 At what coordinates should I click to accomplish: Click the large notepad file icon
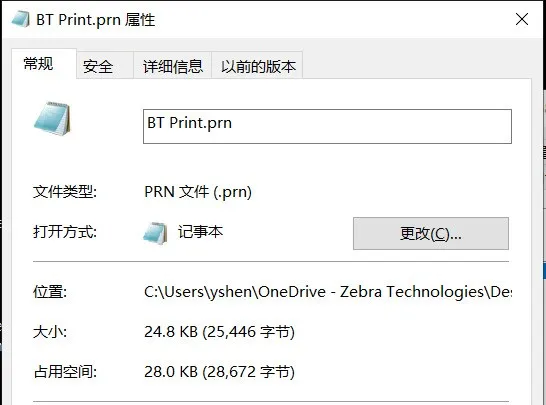pos(53,119)
